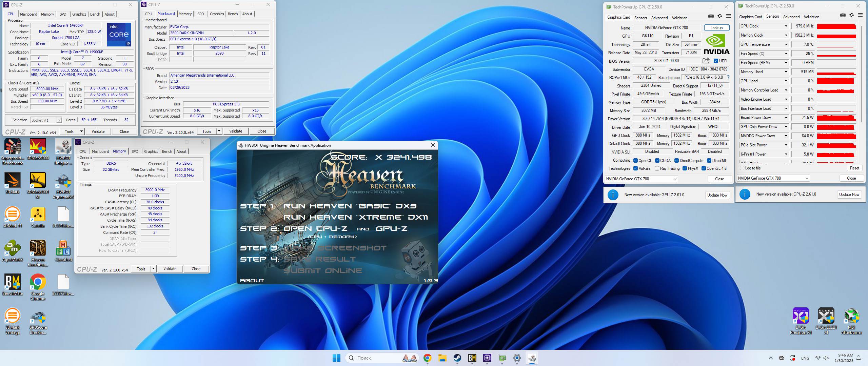Open hamburger menu in GPU-Z Sensors window
868x366 pixels.
point(860,15)
